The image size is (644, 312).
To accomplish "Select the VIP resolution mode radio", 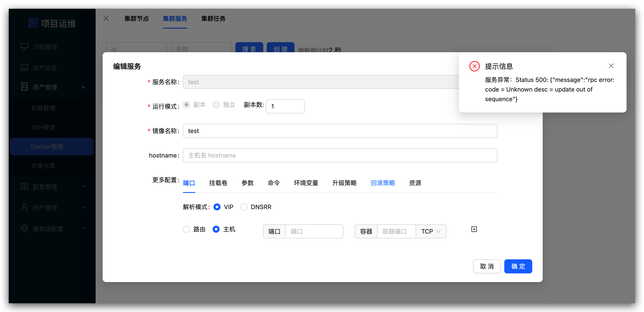I will tap(217, 207).
